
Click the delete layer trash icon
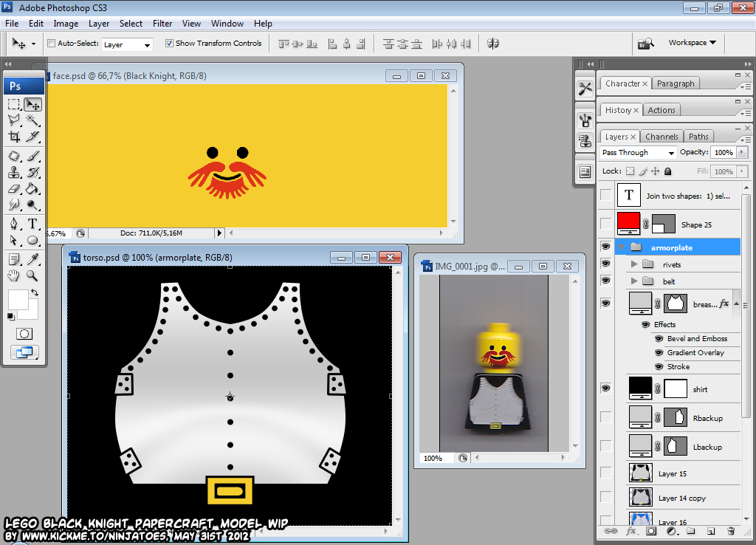tap(731, 531)
